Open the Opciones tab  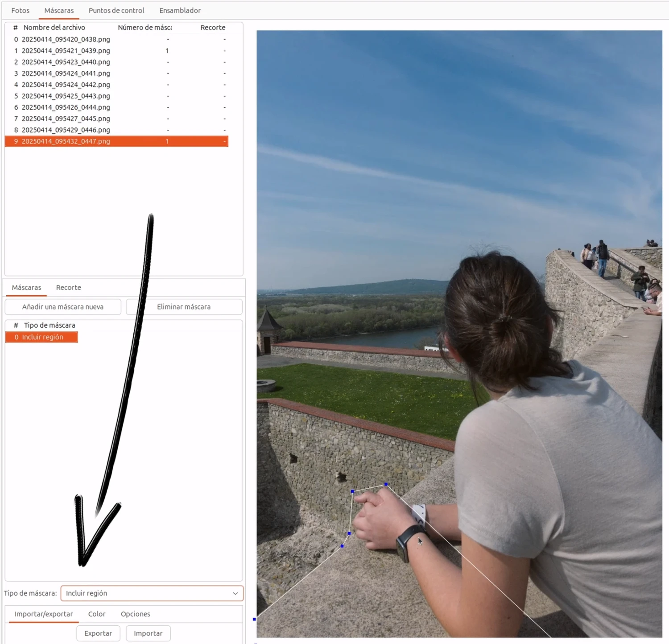coord(135,614)
